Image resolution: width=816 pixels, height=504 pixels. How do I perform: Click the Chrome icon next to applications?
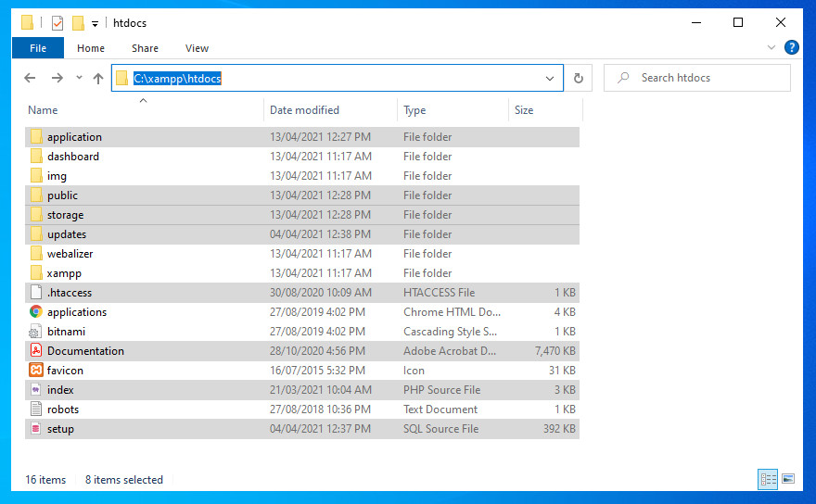(36, 311)
